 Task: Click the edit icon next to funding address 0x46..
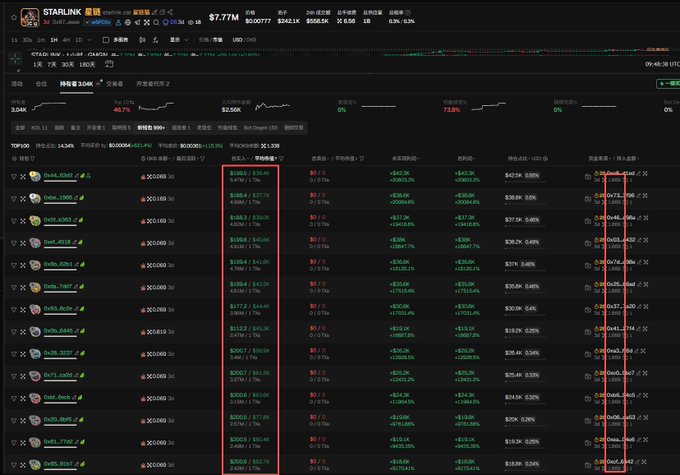tap(639, 218)
